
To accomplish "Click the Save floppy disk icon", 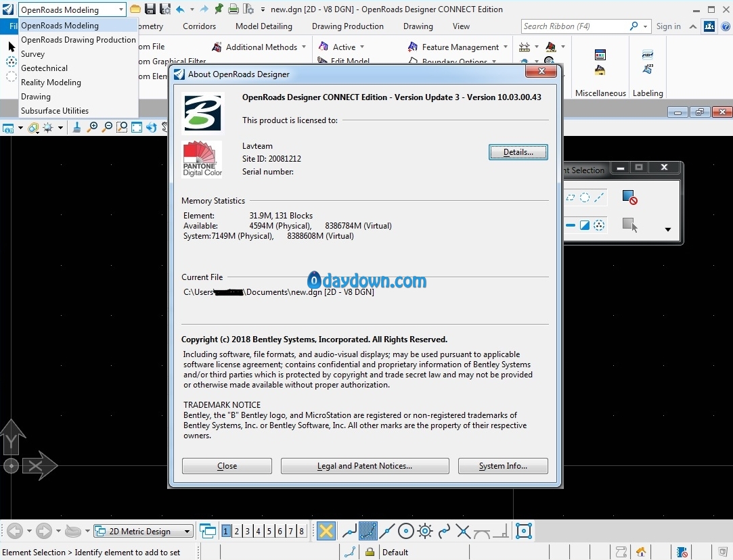I will pos(150,9).
